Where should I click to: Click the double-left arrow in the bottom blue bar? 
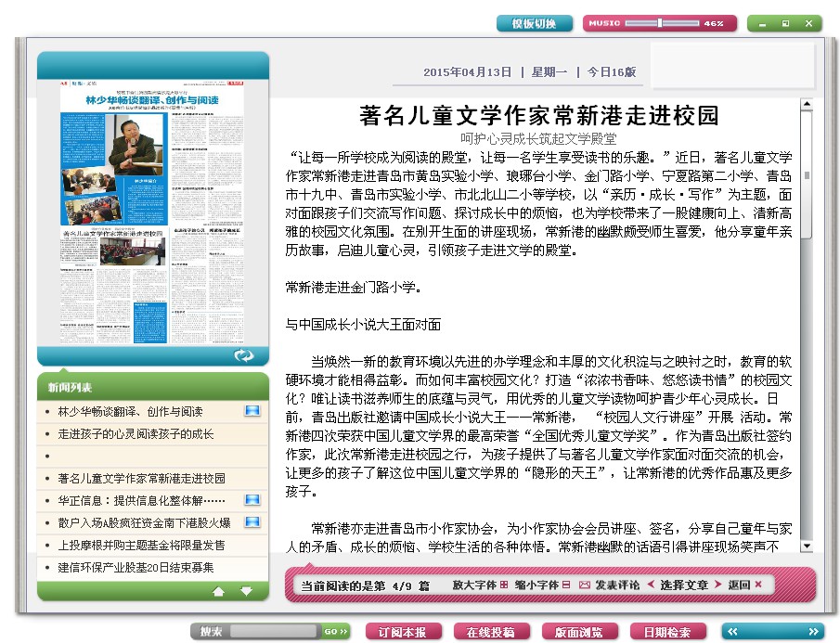coord(733,632)
